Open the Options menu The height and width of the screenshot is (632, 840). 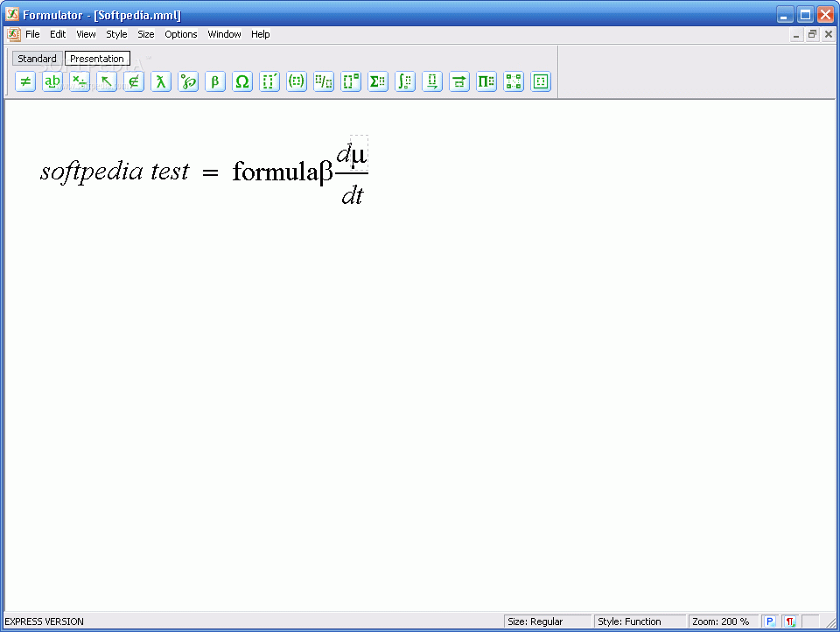(x=181, y=34)
